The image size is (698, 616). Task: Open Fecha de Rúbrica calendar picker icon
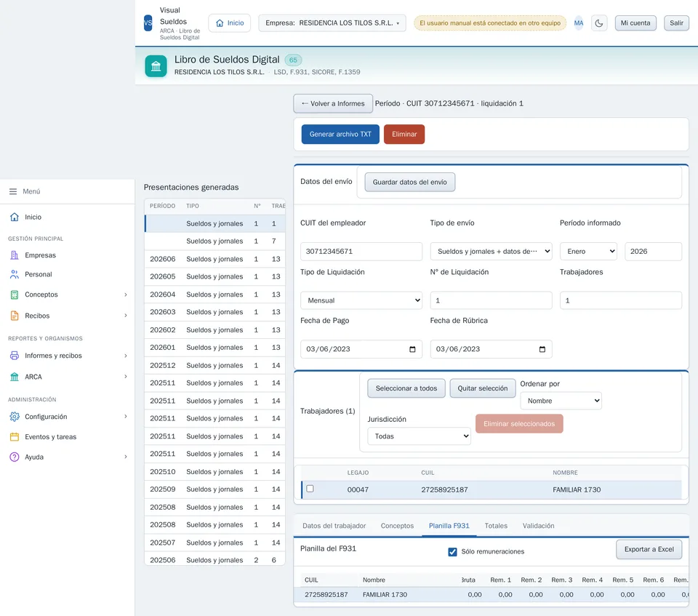[542, 349]
